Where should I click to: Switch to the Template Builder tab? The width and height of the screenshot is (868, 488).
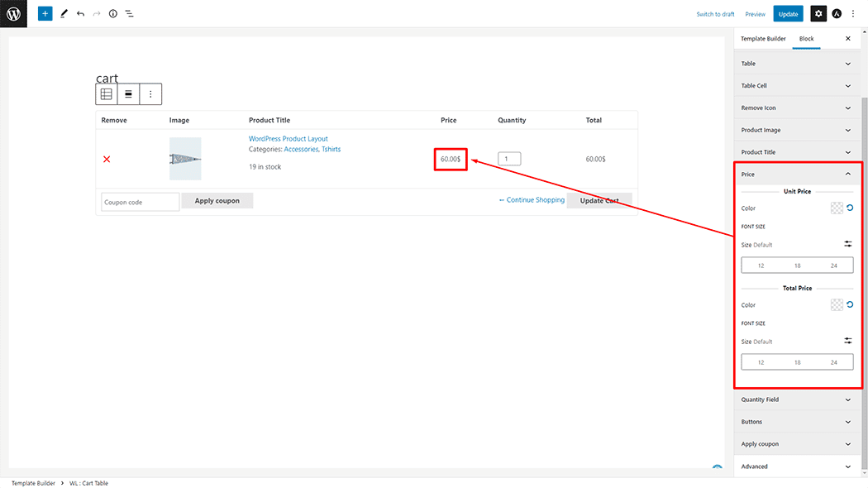click(763, 39)
